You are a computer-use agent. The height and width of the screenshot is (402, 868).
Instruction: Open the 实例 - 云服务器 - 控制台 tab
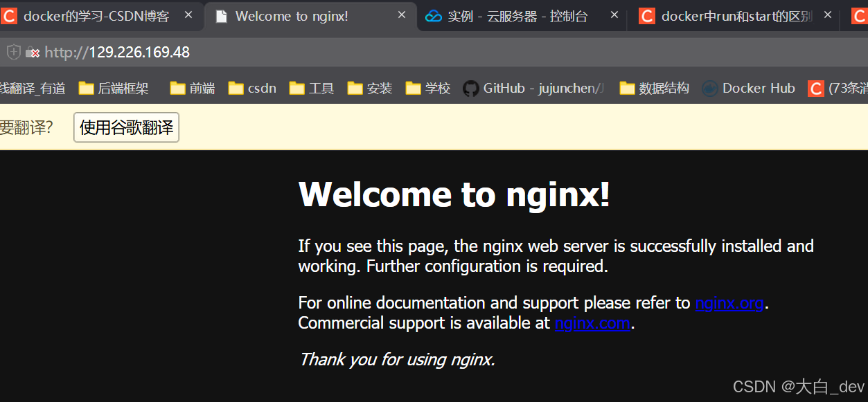[x=522, y=16]
